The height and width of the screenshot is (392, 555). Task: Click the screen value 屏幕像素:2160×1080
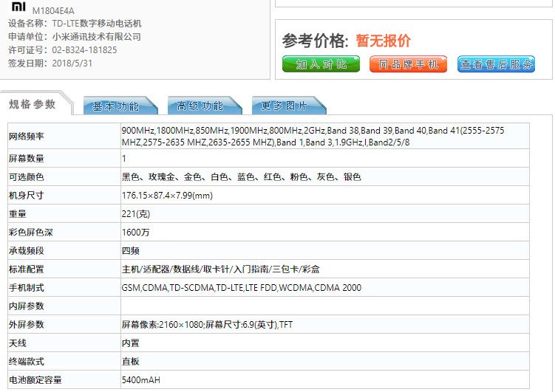[x=207, y=325]
